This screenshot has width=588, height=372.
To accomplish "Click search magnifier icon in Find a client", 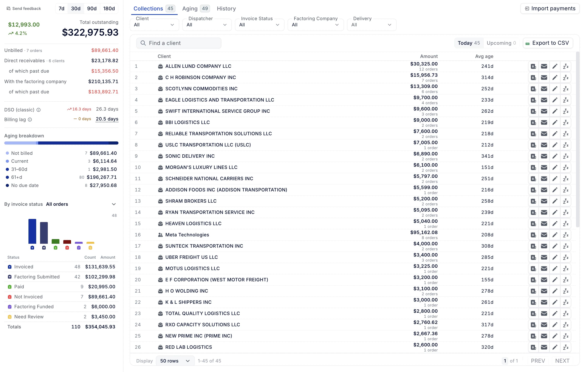I will (x=143, y=43).
